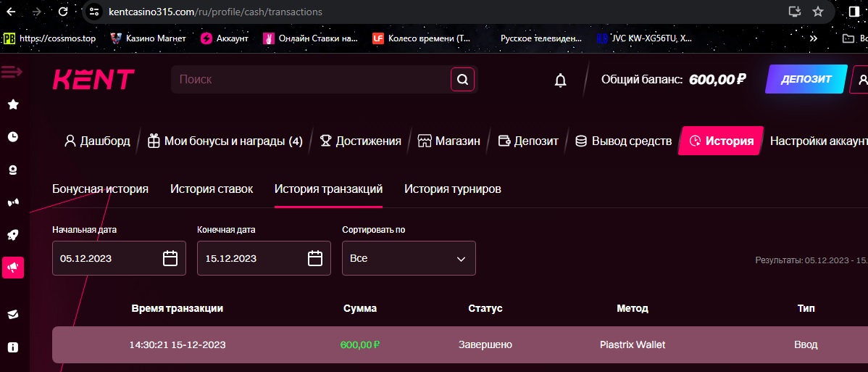This screenshot has height=372, width=868.
Task: Open favorites star in sidebar
Action: coord(13,104)
